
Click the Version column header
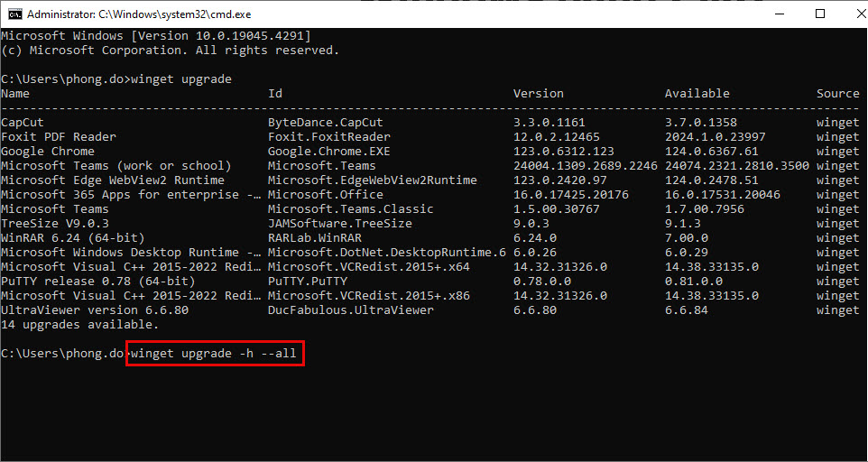[539, 94]
